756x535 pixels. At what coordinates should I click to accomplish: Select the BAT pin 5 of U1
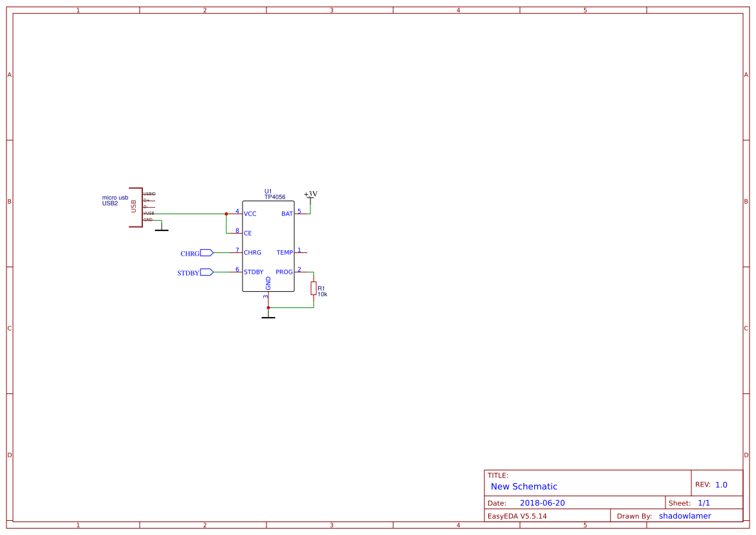[301, 212]
